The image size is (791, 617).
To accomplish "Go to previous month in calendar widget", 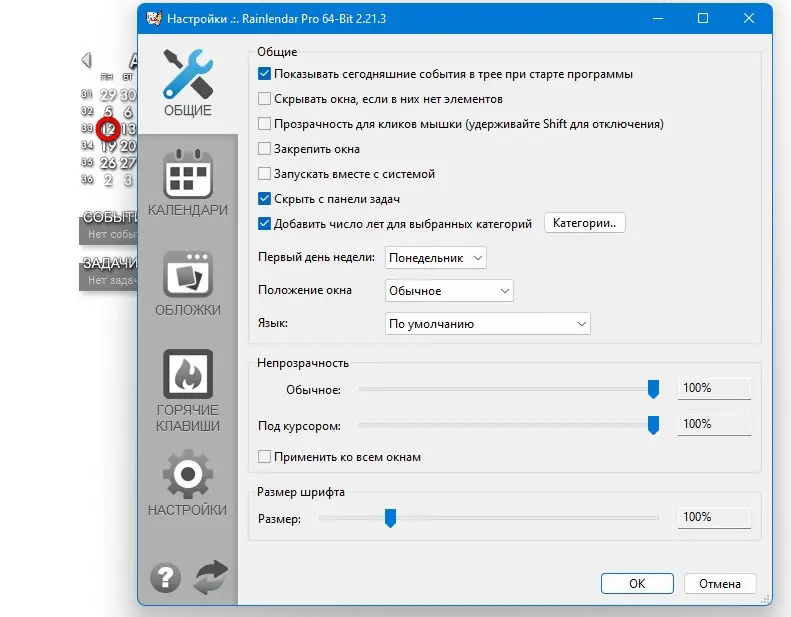I will pos(86,60).
